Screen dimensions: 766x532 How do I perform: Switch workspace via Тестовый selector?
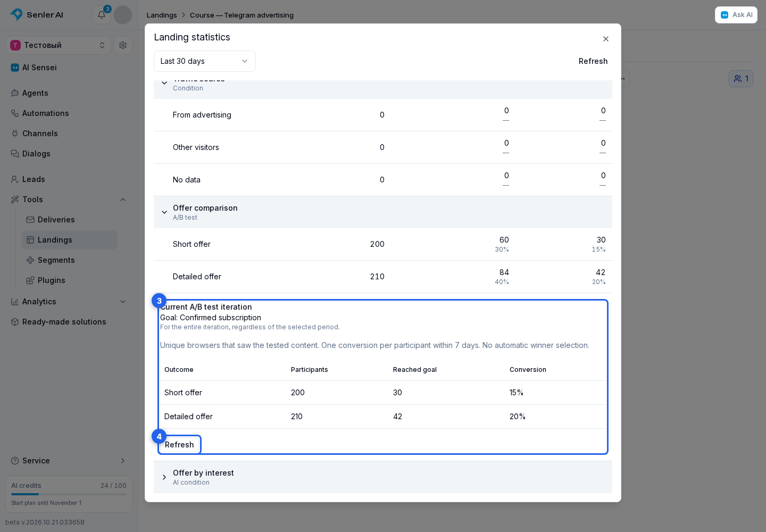click(x=58, y=45)
